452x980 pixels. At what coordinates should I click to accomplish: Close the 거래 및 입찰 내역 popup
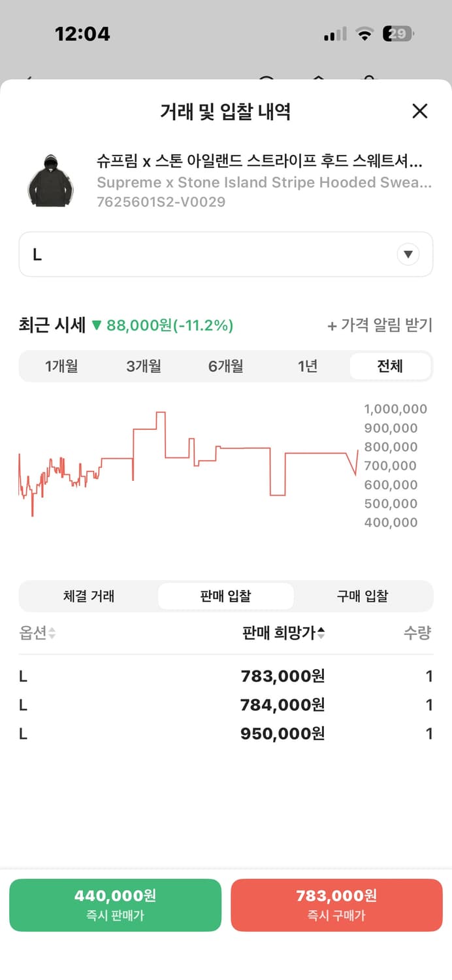[420, 112]
